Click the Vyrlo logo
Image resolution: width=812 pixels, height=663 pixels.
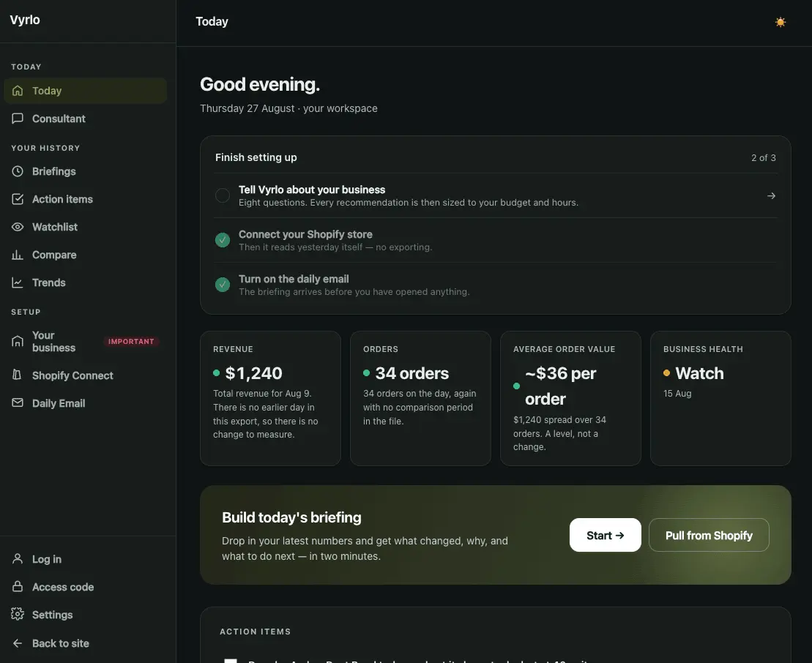click(25, 20)
